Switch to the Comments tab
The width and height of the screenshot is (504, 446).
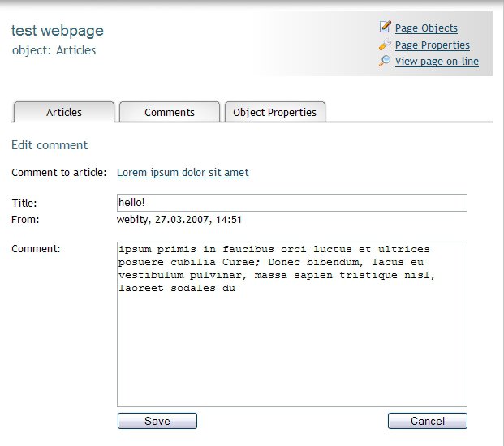[x=170, y=112]
